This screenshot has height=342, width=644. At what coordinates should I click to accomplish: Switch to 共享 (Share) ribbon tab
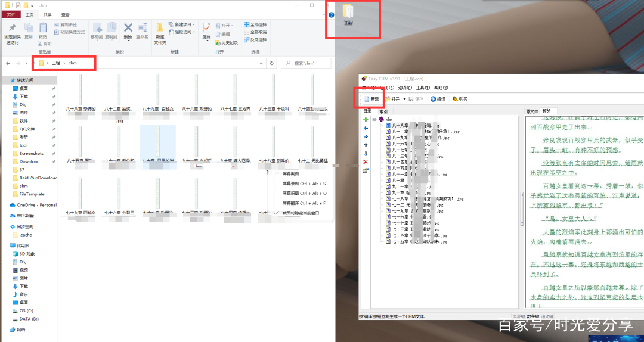tap(48, 15)
